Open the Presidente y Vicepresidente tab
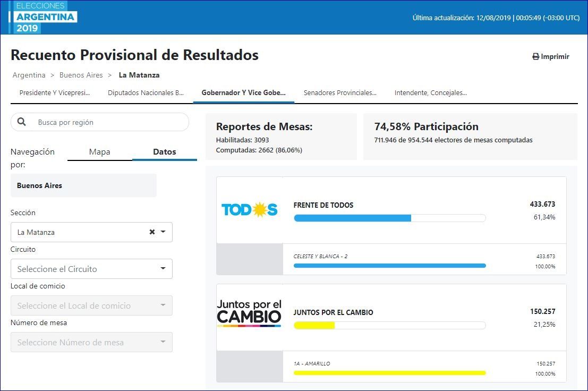588x391 pixels. click(x=55, y=93)
